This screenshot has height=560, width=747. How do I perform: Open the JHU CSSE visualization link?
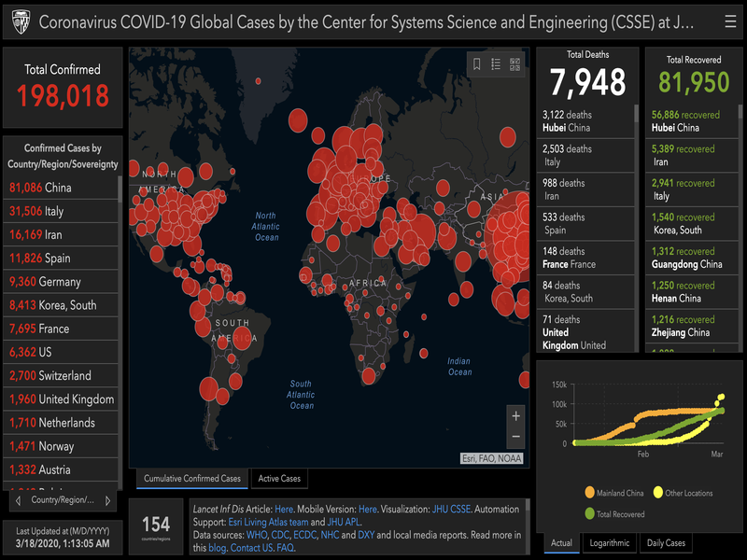pos(451,509)
